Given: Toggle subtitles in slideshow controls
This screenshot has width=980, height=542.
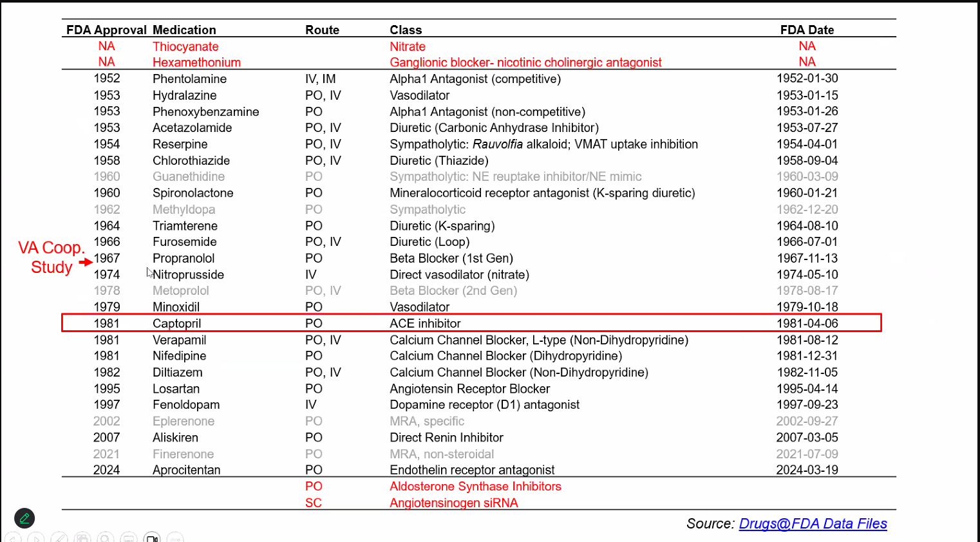Looking at the screenshot, I should pos(129,538).
